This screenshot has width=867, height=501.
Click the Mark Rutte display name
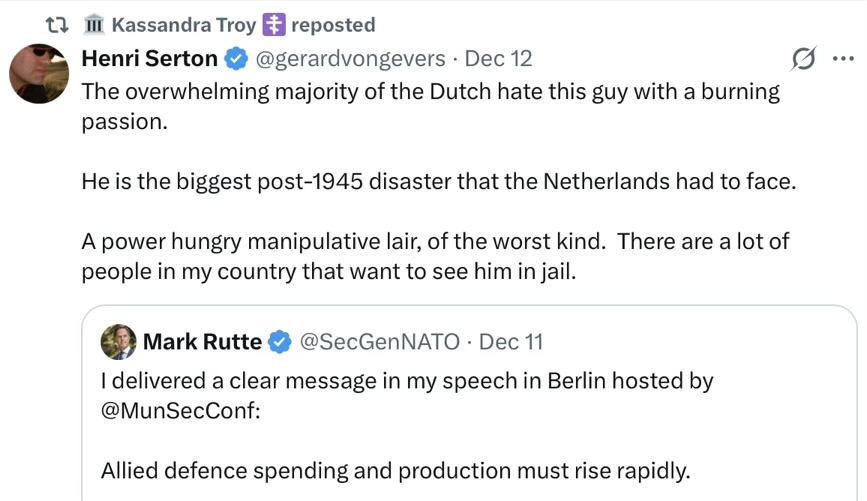(x=202, y=342)
